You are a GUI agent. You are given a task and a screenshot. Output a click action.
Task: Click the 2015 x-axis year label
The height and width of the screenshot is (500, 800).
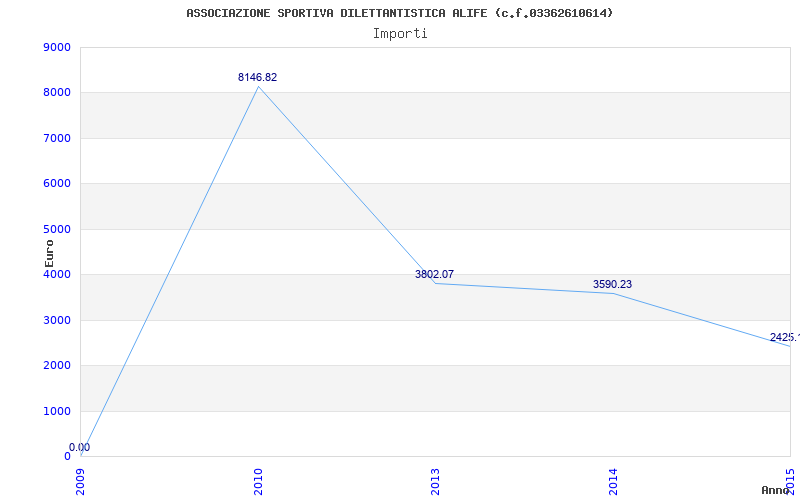point(791,481)
